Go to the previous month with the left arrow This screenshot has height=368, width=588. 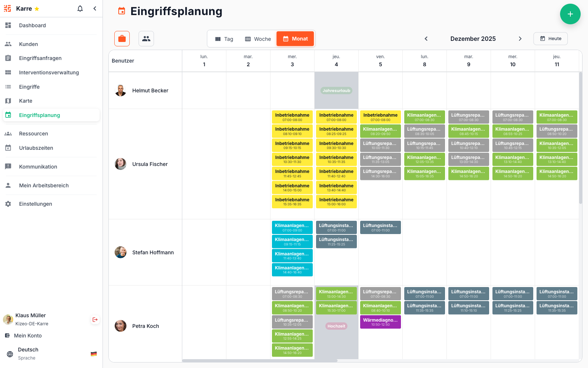coord(426,38)
